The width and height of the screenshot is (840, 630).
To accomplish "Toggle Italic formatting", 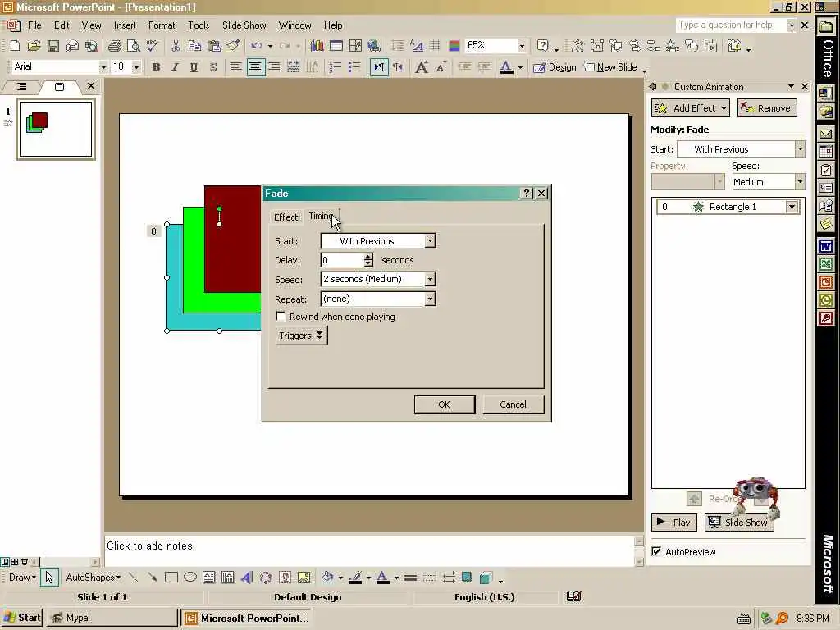I will tap(175, 67).
